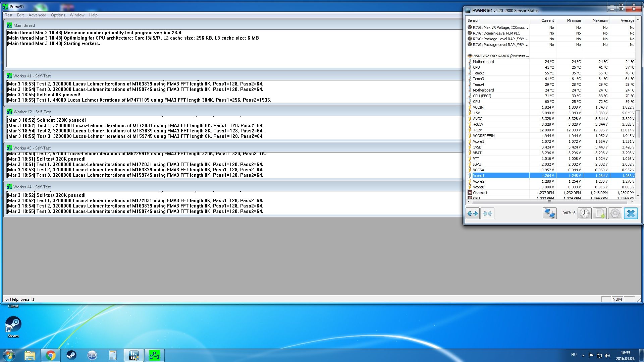Click Maximum column header
The image size is (644, 362).
[x=596, y=20]
